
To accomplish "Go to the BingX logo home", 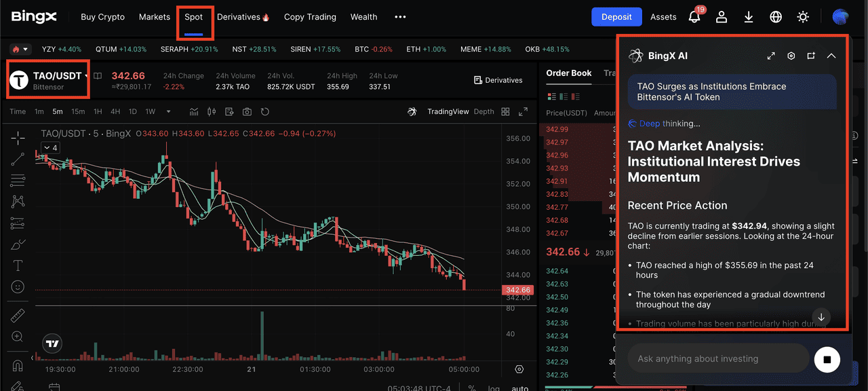I will [x=34, y=16].
